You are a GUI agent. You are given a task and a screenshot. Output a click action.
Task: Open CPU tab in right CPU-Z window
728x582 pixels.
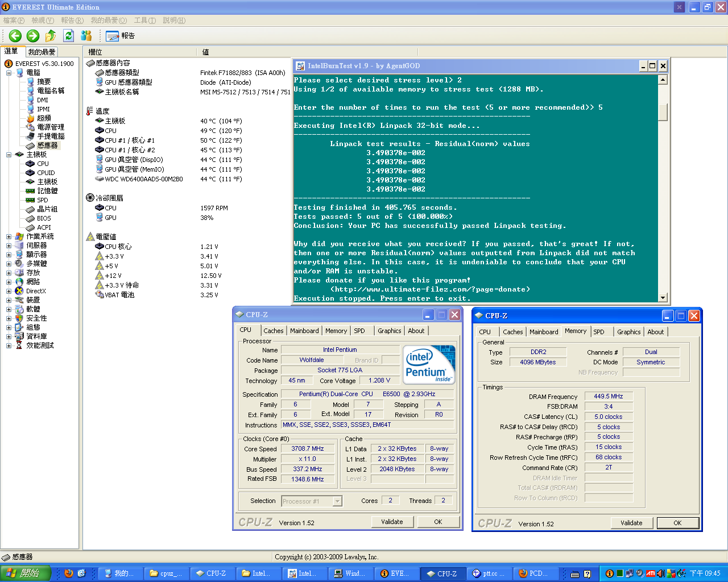click(485, 332)
